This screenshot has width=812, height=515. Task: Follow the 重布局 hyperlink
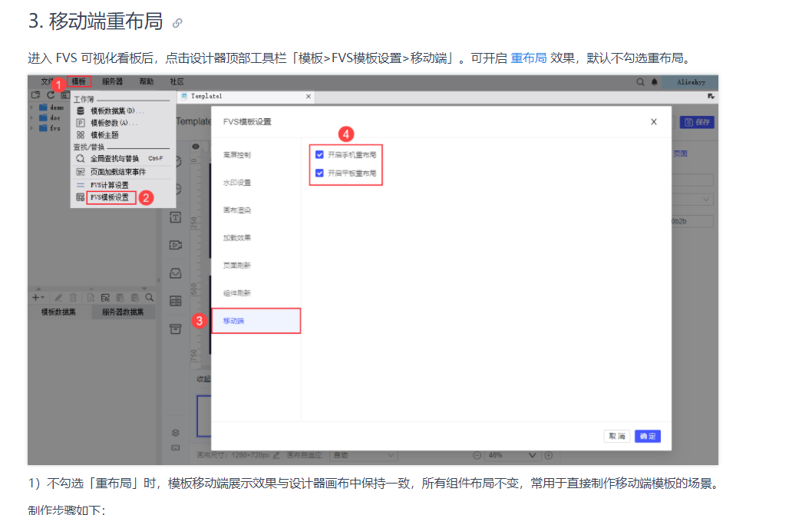pos(528,58)
